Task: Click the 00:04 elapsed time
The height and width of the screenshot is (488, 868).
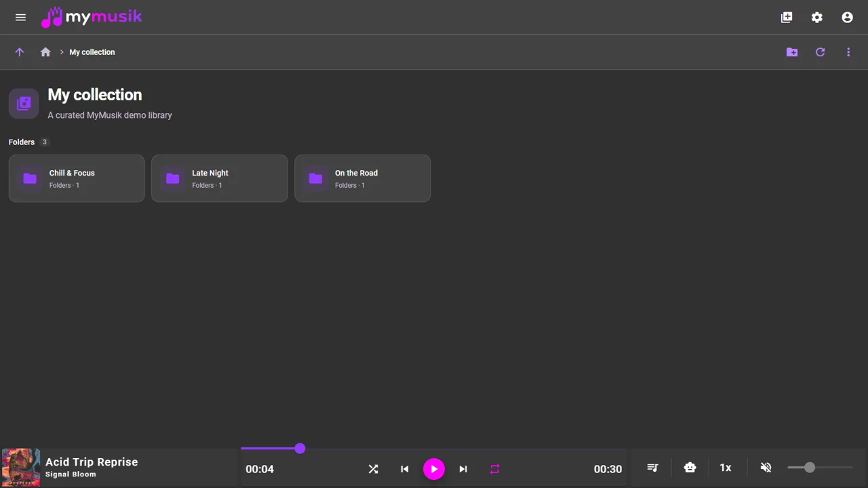Action: click(260, 469)
